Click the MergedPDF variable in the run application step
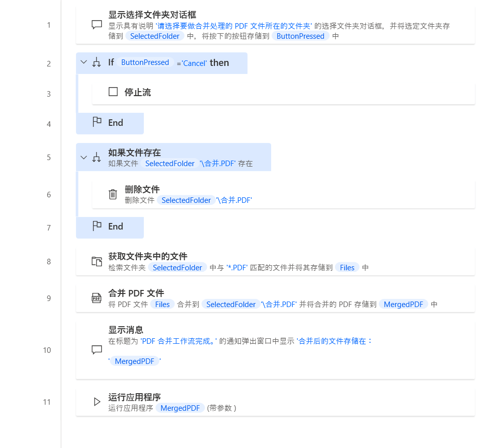 (180, 408)
